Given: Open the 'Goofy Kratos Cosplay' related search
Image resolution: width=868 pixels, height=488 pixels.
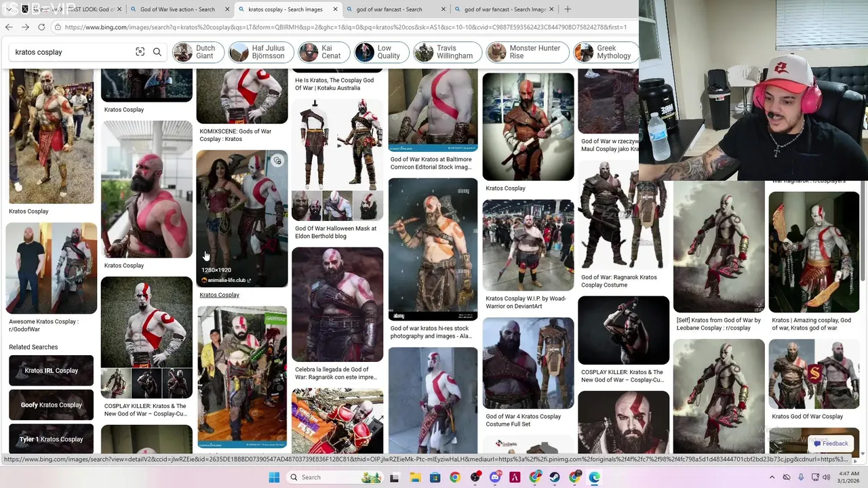Looking at the screenshot, I should [51, 405].
